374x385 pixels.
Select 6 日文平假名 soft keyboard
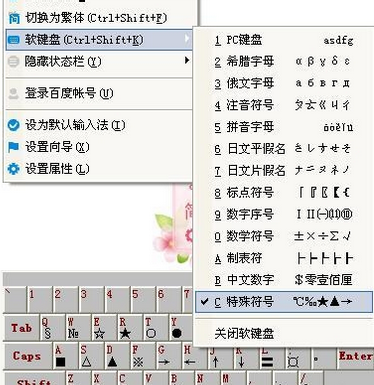pos(284,149)
